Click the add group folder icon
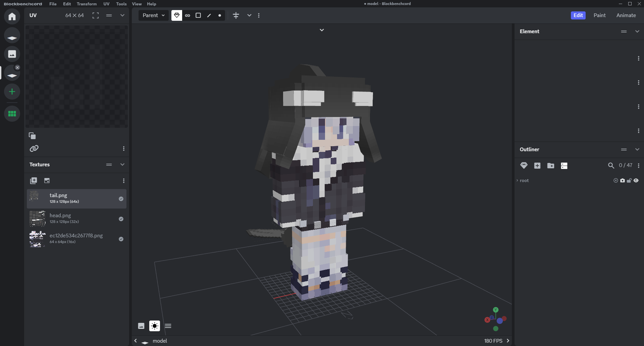 [550, 166]
